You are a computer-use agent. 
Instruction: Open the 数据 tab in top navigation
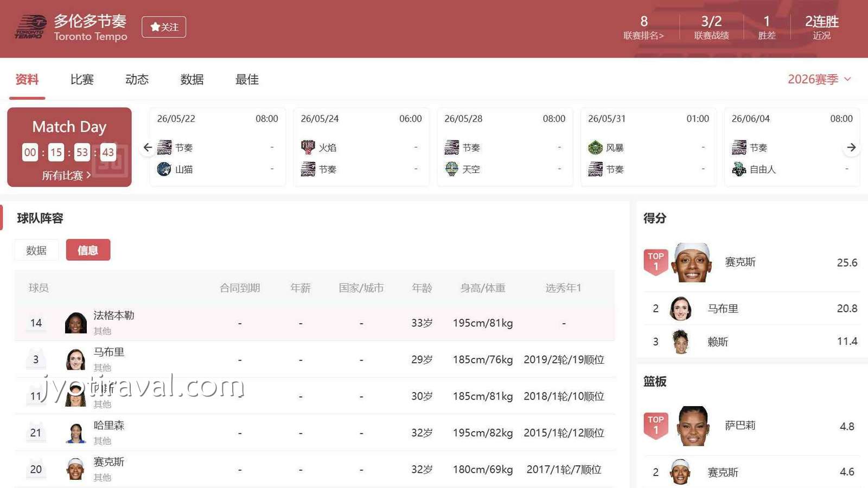192,80
